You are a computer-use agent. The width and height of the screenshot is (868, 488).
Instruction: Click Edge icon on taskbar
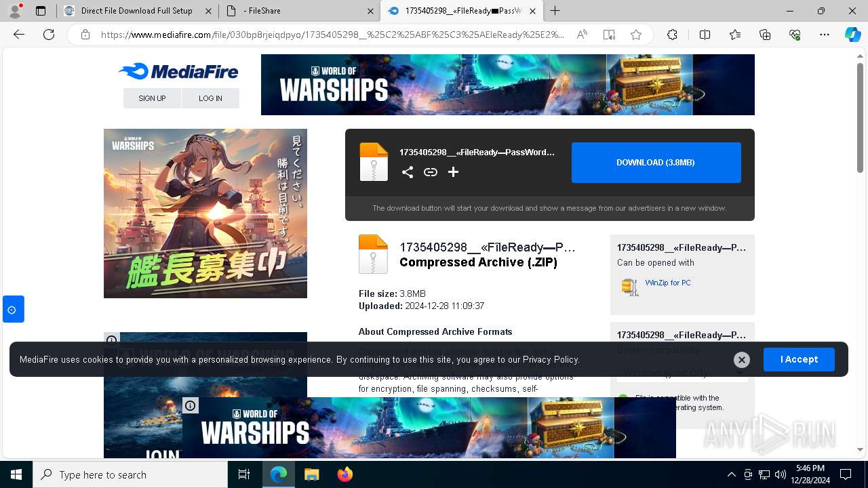(x=279, y=474)
